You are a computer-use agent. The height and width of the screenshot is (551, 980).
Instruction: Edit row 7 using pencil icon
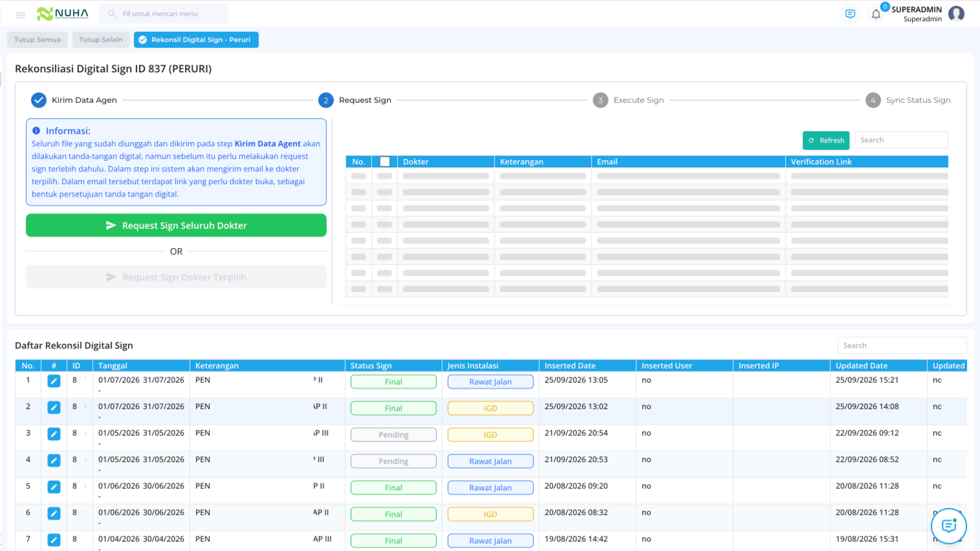pyautogui.click(x=54, y=540)
